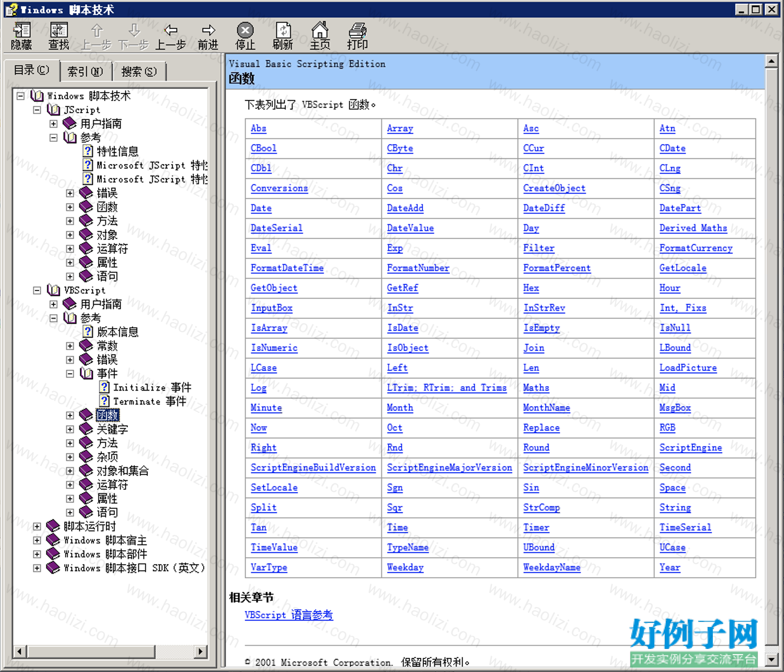Click the 事件 open book icon
784x672 pixels.
point(86,373)
